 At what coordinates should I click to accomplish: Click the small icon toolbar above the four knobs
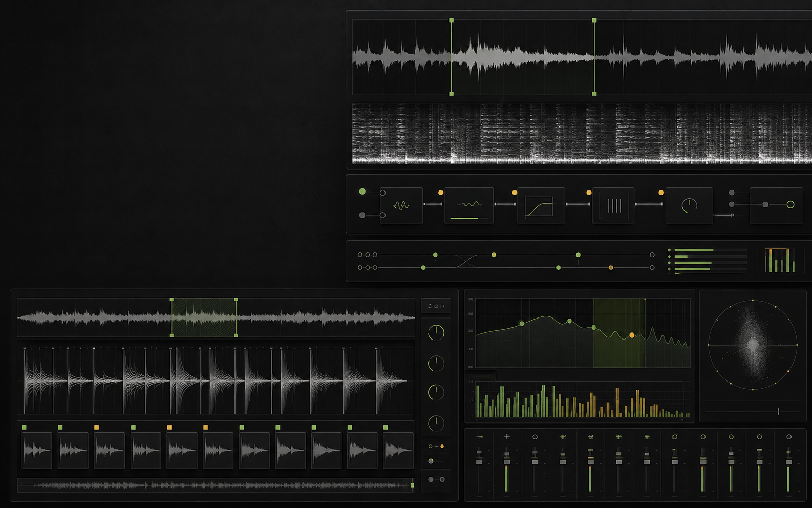(x=436, y=306)
